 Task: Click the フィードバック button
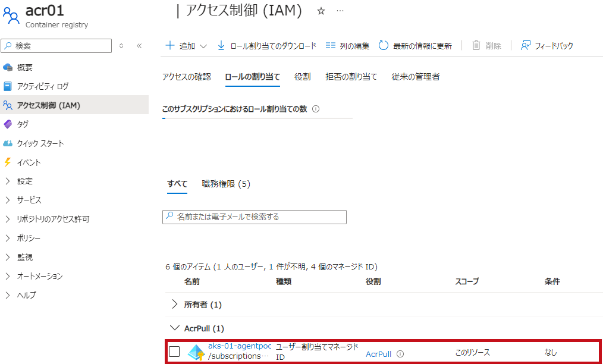point(547,46)
